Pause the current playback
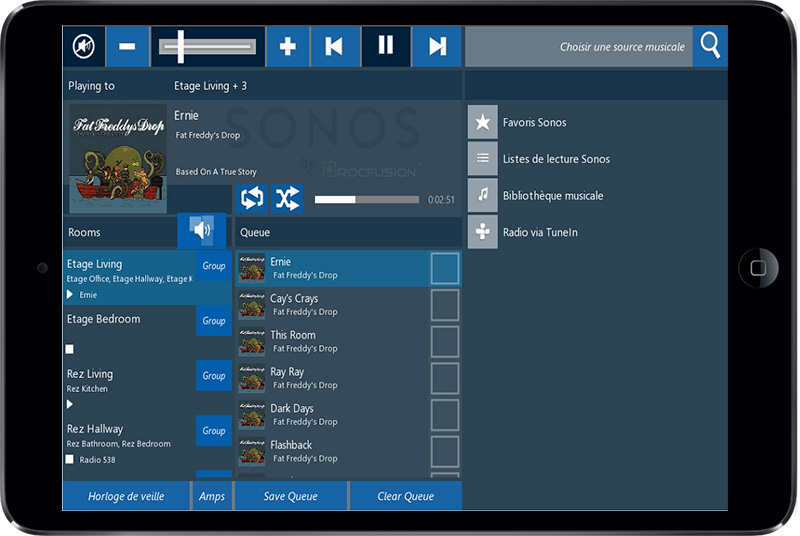 pos(386,46)
